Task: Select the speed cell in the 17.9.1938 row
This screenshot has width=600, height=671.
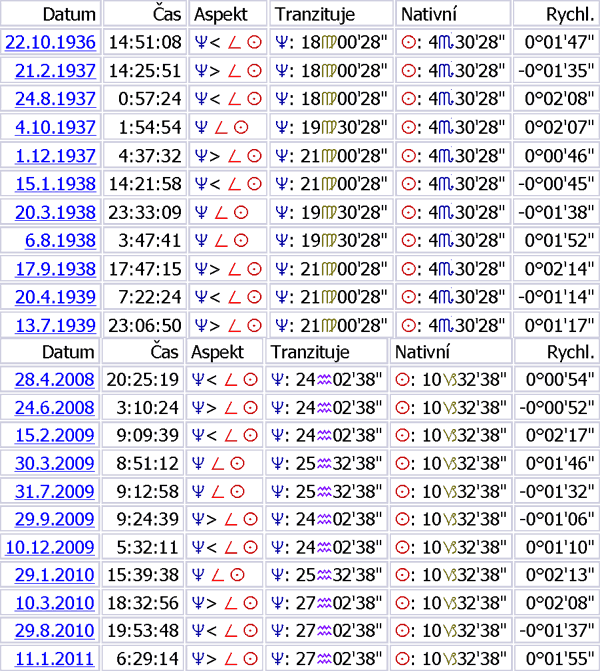Action: (554, 268)
